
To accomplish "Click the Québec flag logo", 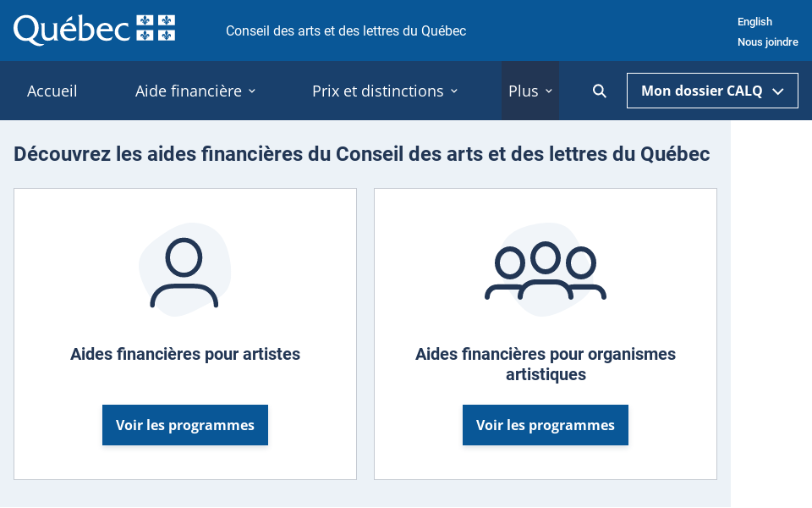I will 157,28.
